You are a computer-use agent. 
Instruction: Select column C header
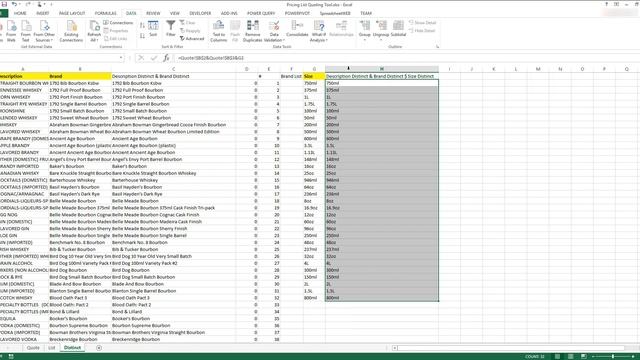pos(173,69)
